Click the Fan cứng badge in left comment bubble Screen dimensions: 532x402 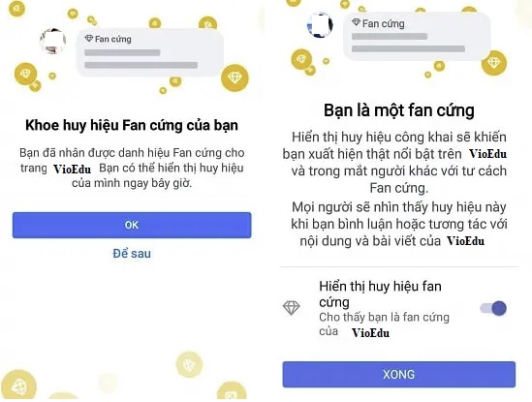(108, 39)
